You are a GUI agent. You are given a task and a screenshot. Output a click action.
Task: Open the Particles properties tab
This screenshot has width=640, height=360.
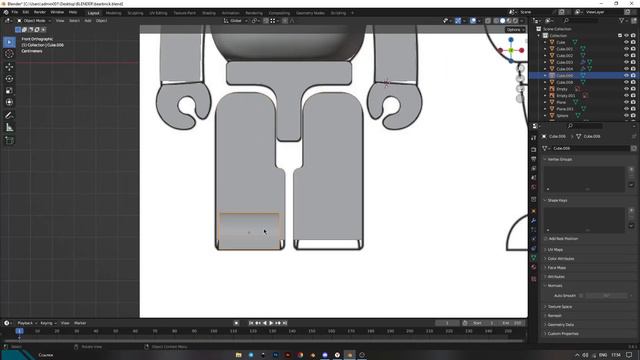tap(533, 230)
